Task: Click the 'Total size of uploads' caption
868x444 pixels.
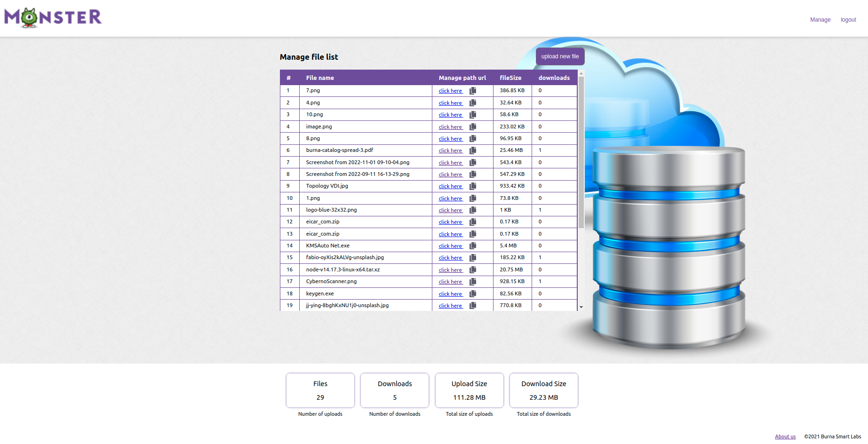Action: [x=470, y=414]
